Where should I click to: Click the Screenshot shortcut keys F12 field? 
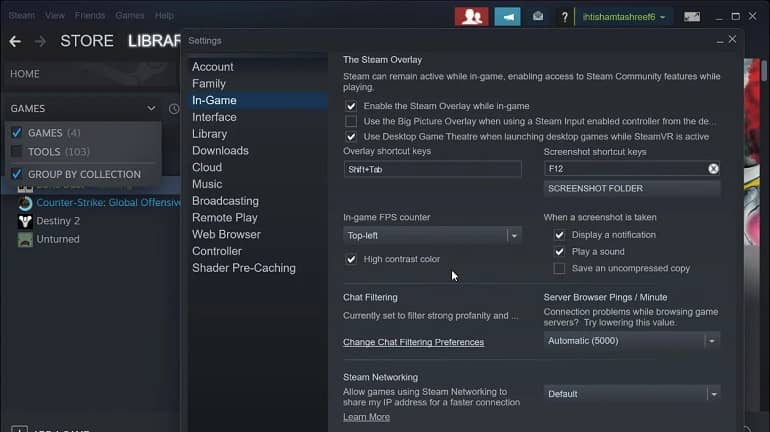[x=632, y=169]
